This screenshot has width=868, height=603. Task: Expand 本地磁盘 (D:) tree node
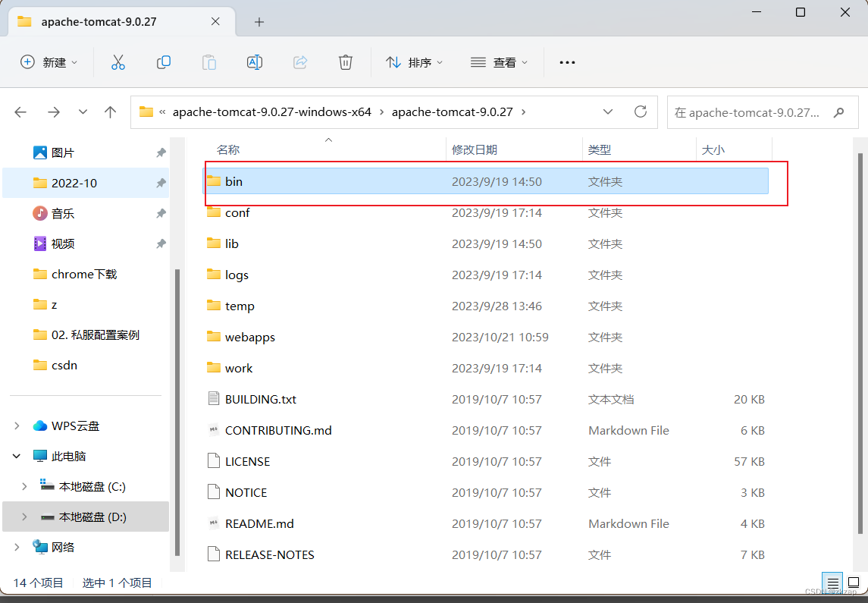24,517
